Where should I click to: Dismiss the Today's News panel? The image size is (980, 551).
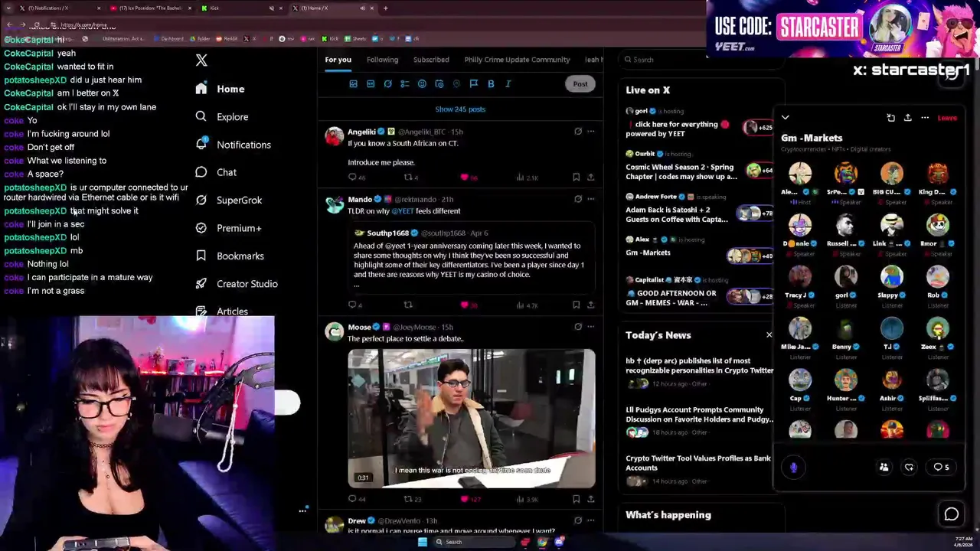coord(769,335)
